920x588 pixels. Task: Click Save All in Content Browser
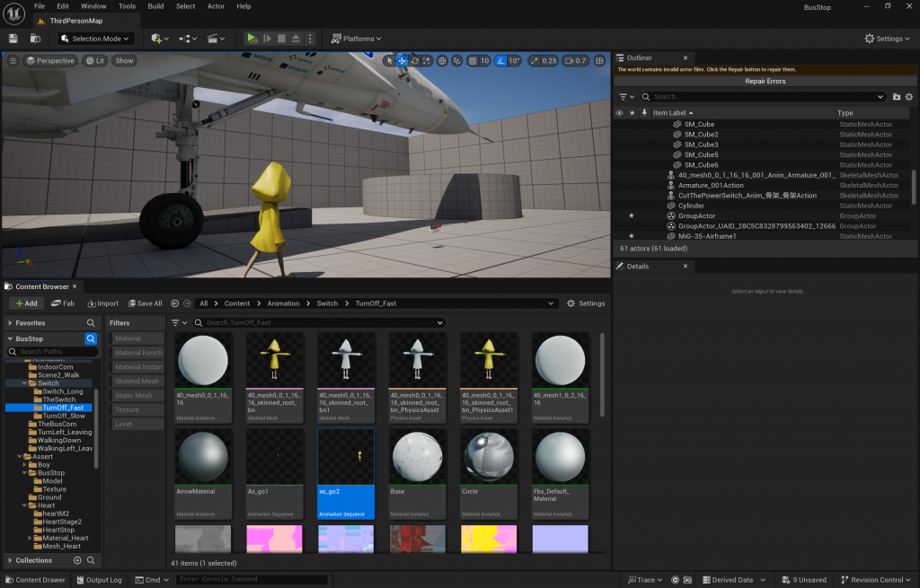coord(145,303)
